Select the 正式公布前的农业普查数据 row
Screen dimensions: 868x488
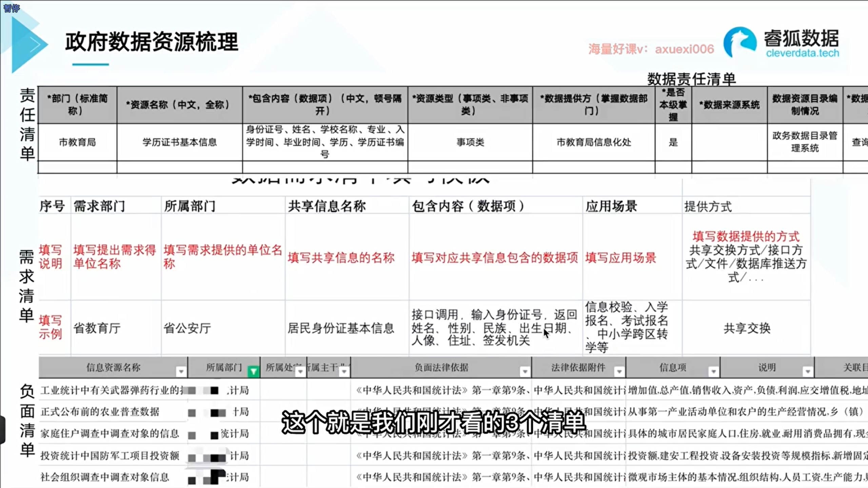tap(453, 412)
